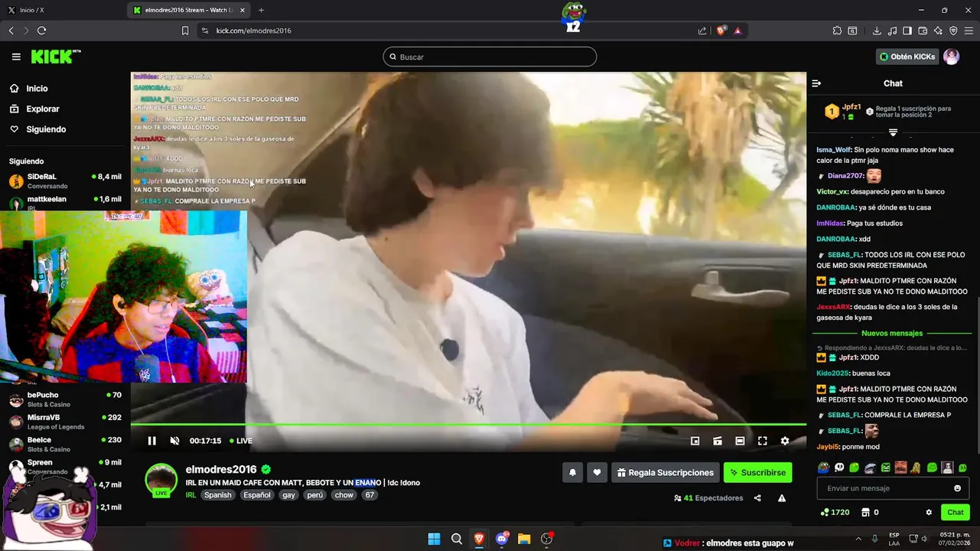This screenshot has height=551, width=980.
Task: Open bePucho channel in sidebar
Action: pyautogui.click(x=65, y=399)
